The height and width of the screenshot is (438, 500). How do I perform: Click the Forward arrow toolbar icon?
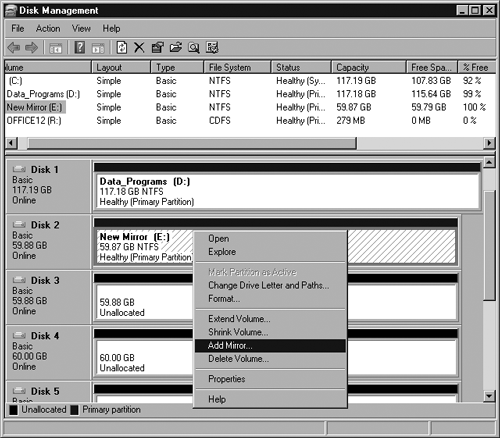[32, 48]
